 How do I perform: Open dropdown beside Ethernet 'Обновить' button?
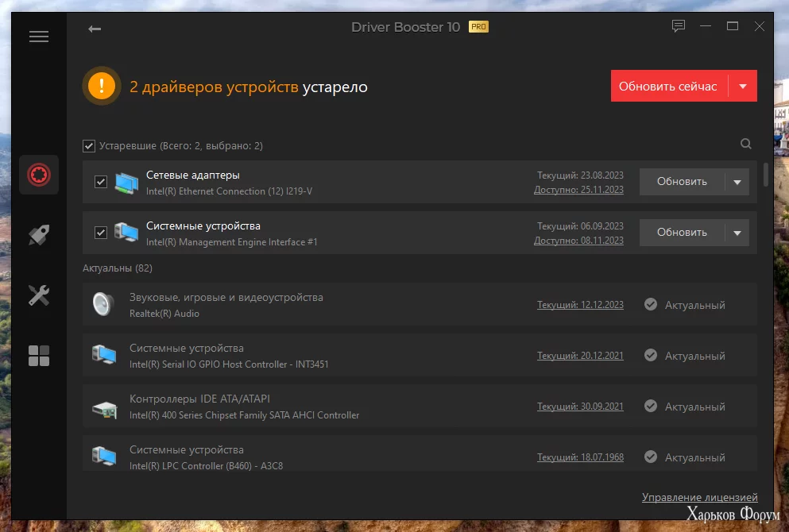pyautogui.click(x=737, y=182)
